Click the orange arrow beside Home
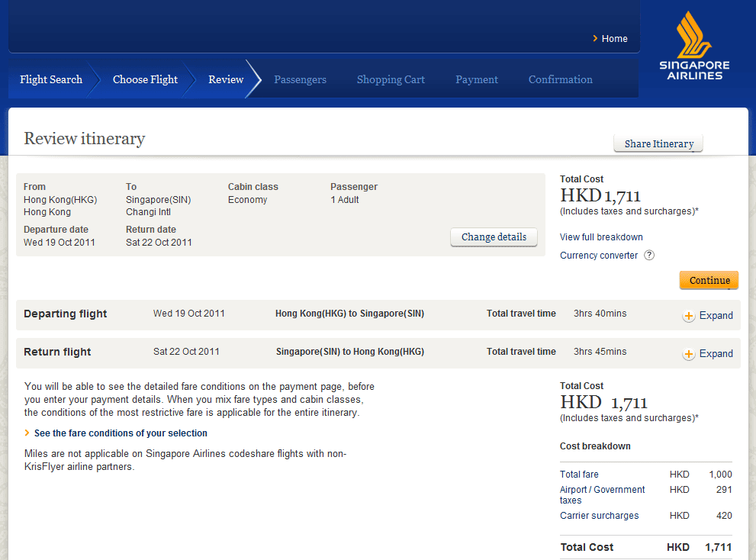Screen dimensions: 756x560 click(596, 39)
